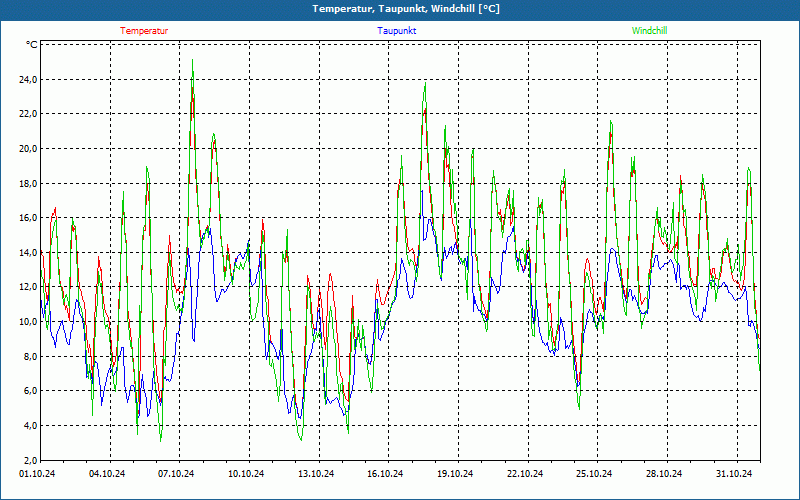The height and width of the screenshot is (500, 800).
Task: Click the 6,0 y-axis value
Action: coord(31,391)
